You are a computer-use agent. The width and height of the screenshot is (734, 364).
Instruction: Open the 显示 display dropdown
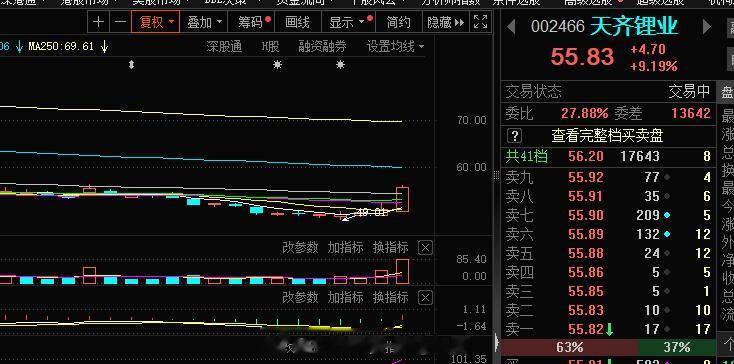coord(347,22)
